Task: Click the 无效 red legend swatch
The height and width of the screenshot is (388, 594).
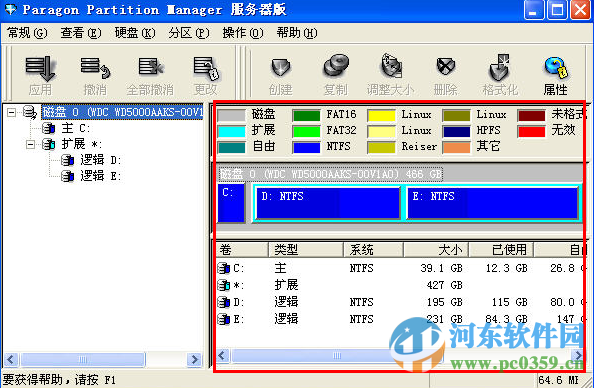Action: coord(531,131)
